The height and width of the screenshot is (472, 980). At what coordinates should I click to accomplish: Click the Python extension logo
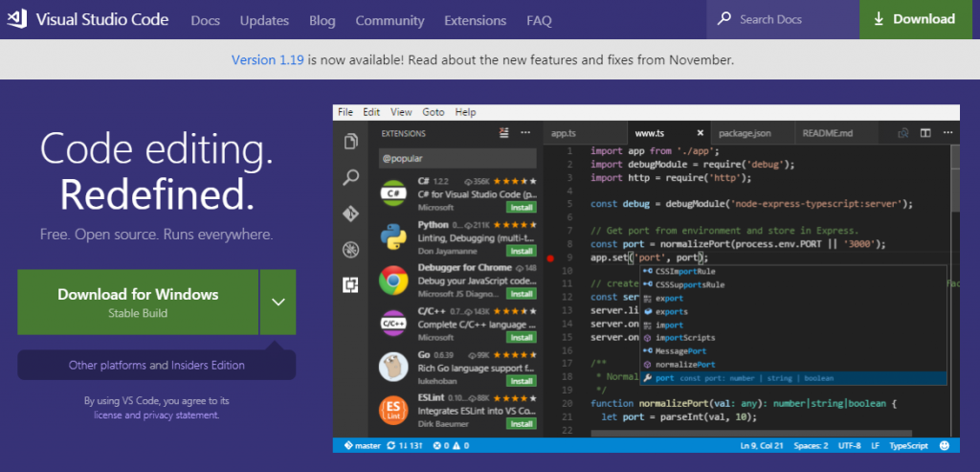click(x=393, y=236)
